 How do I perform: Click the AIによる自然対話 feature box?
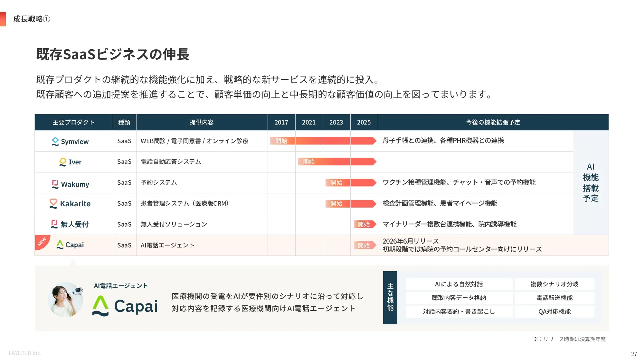click(x=459, y=284)
